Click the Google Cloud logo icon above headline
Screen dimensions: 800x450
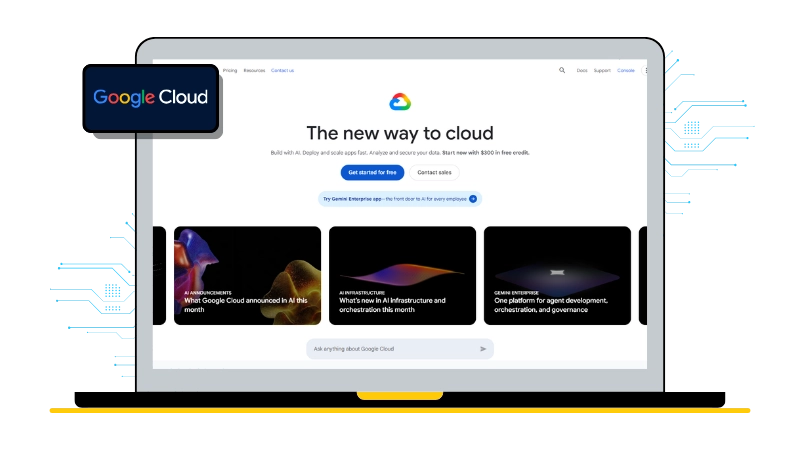coord(400,102)
